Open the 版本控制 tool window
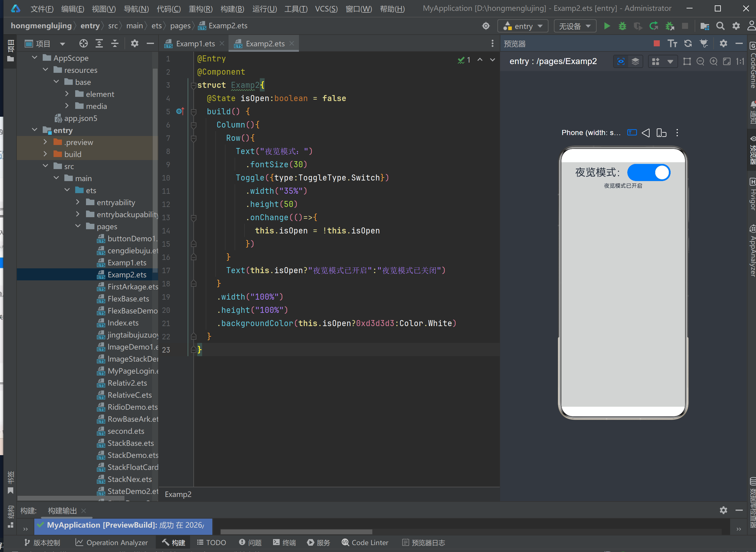The image size is (756, 552). coord(42,543)
